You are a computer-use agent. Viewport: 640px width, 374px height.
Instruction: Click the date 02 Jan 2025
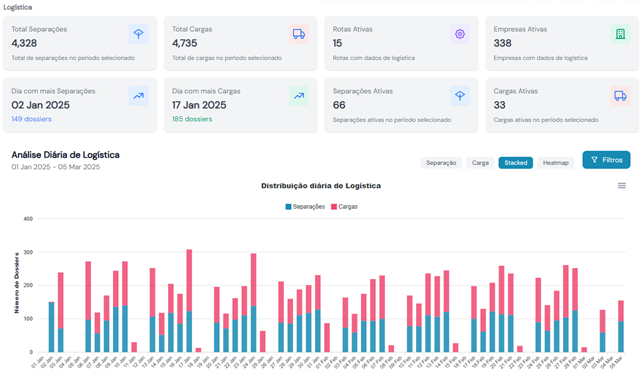tap(40, 105)
